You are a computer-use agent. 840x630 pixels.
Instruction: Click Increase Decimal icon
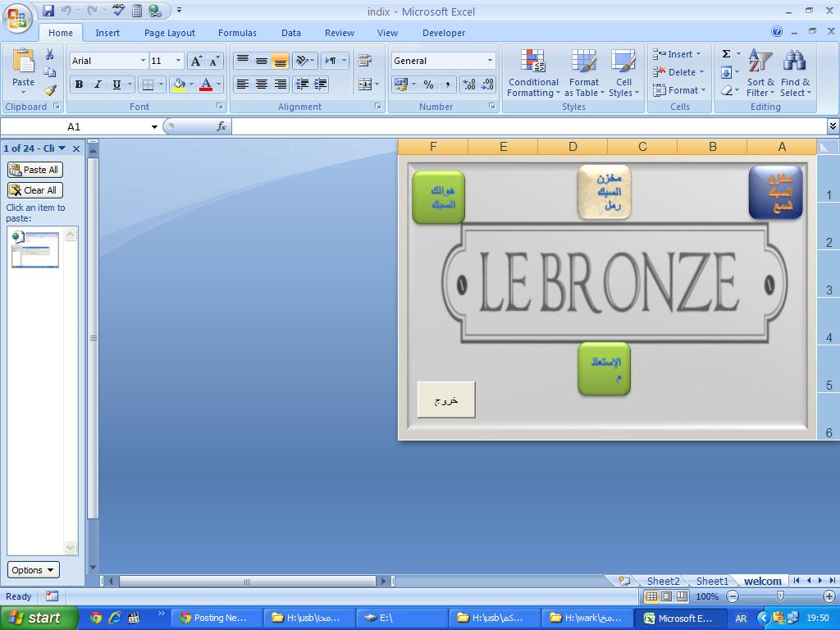coord(468,84)
